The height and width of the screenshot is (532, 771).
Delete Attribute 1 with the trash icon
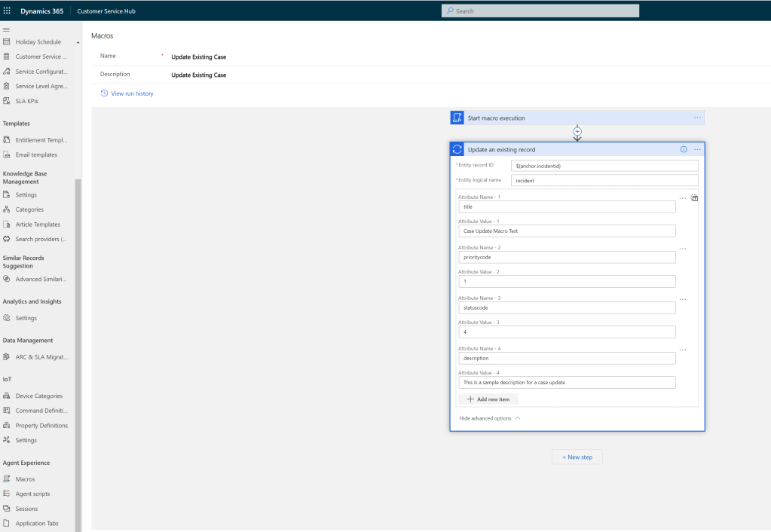tap(694, 198)
